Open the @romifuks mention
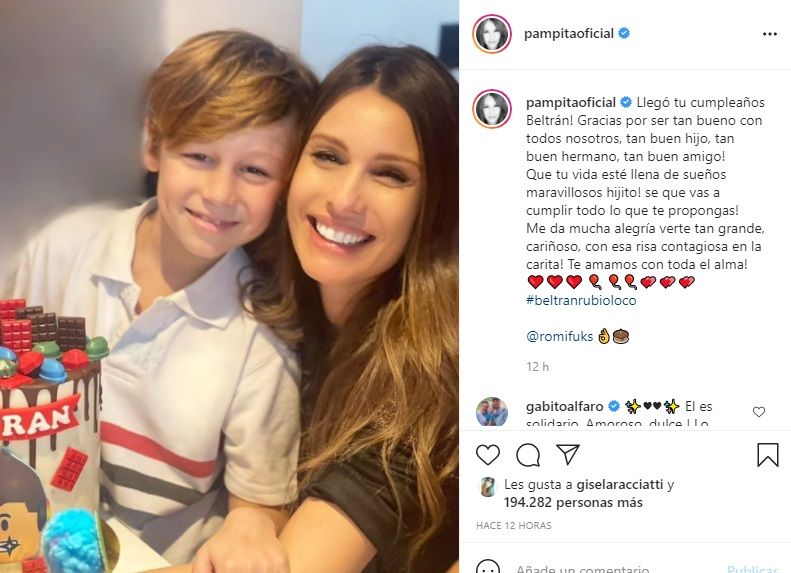This screenshot has width=791, height=573. point(559,336)
